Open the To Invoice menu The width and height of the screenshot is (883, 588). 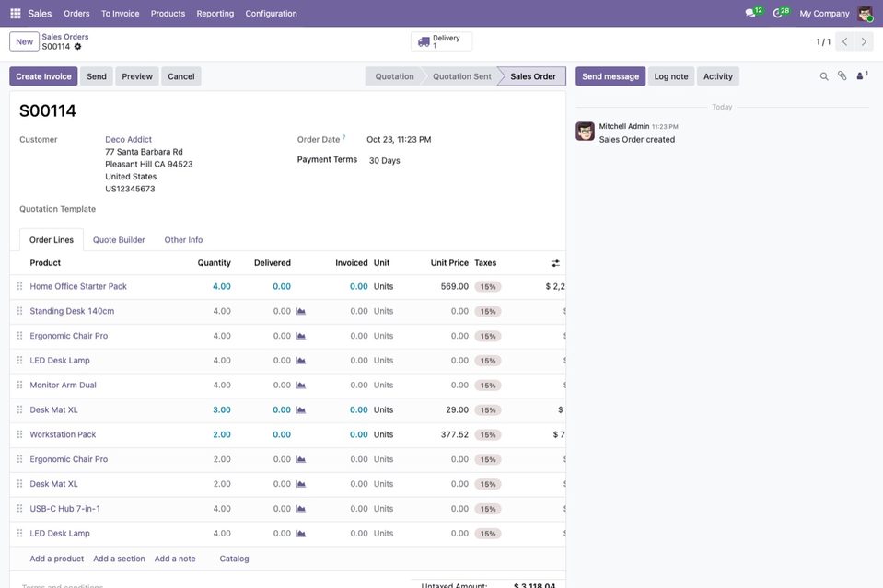pos(120,14)
